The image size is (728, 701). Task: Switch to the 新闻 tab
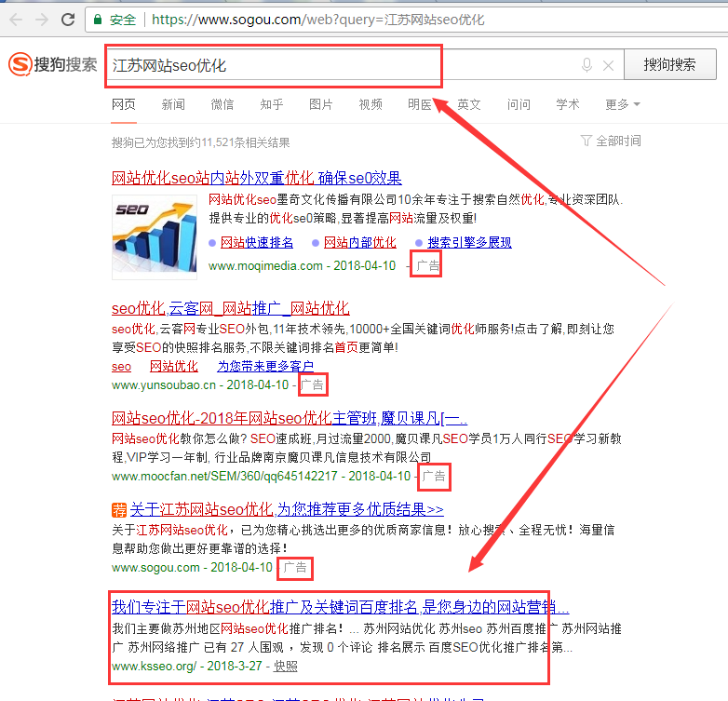pos(173,105)
